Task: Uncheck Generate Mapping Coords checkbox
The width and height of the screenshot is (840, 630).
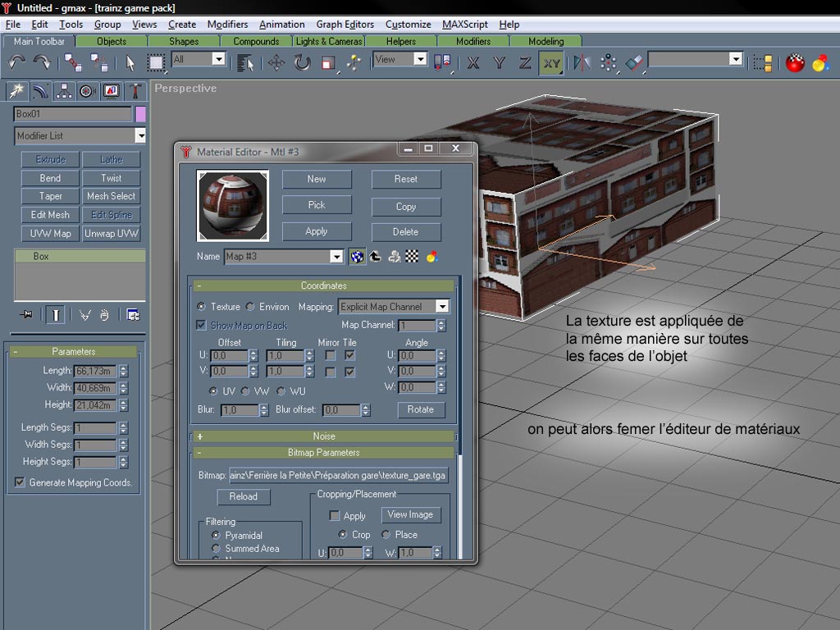Action: click(x=20, y=482)
